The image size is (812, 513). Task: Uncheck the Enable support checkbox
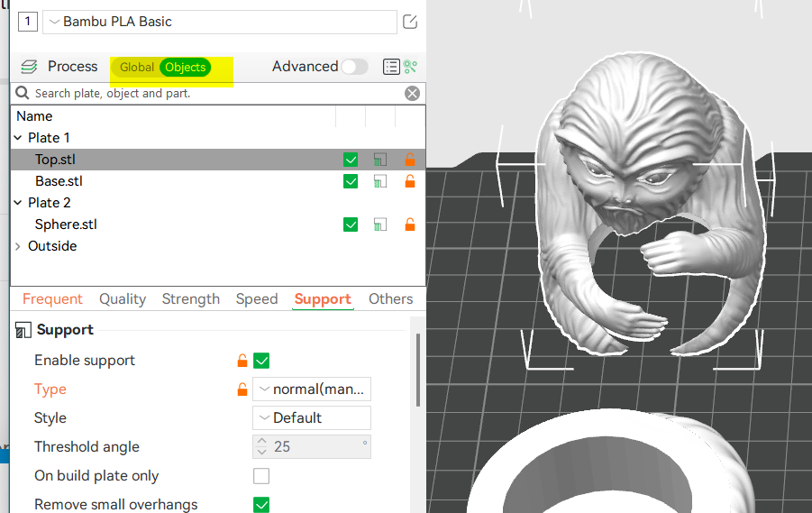pos(261,361)
